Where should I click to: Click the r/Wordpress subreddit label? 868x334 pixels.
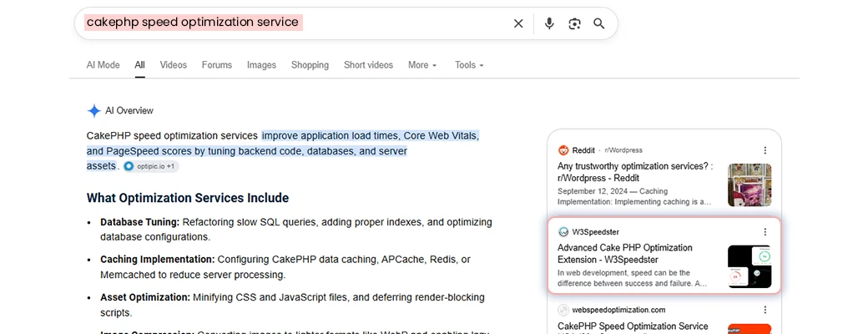pyautogui.click(x=623, y=150)
